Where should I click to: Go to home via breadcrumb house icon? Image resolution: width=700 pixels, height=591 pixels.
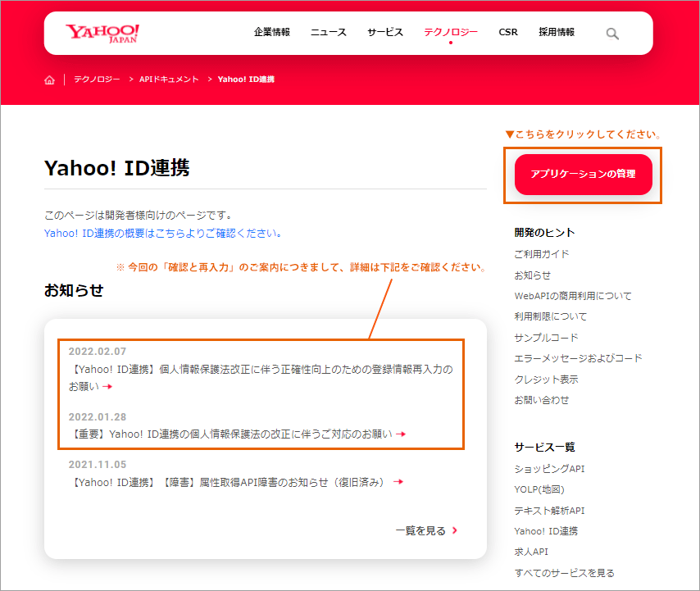click(x=49, y=80)
